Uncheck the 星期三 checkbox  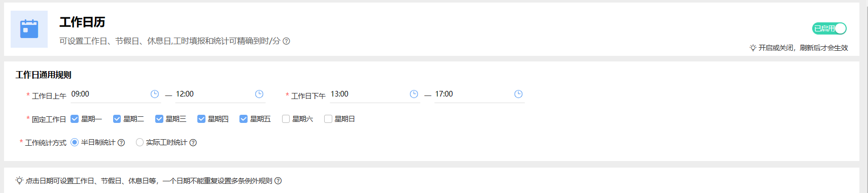[159, 119]
